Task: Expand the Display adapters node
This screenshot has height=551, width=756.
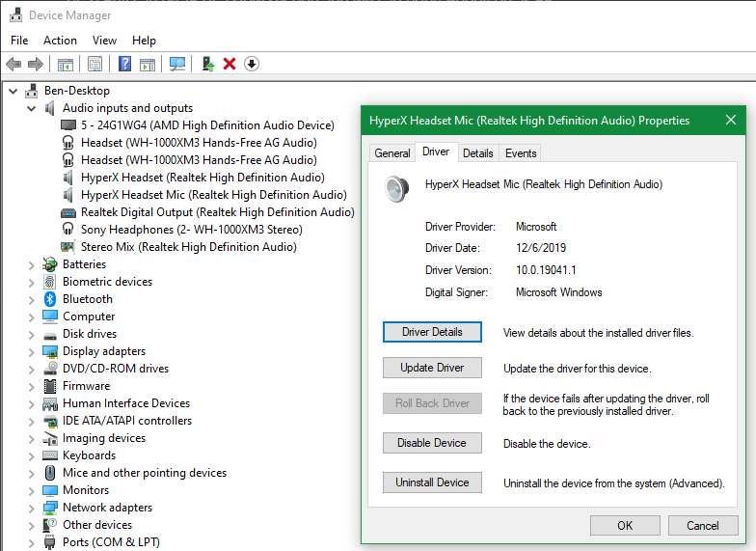Action: point(31,351)
